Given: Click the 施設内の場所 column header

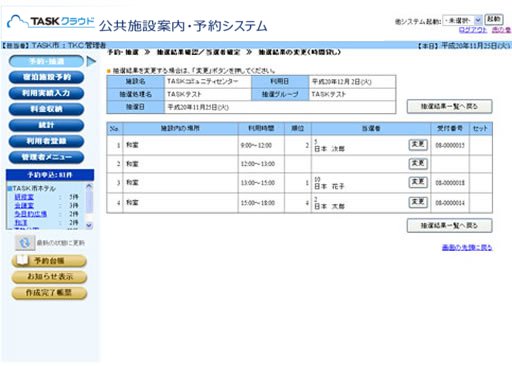Looking at the screenshot, I should [180, 128].
